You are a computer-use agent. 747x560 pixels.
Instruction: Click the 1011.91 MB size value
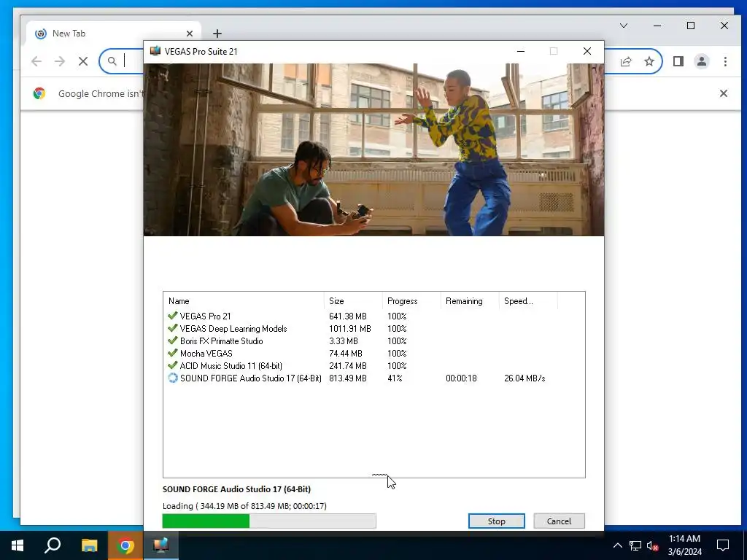[349, 329]
